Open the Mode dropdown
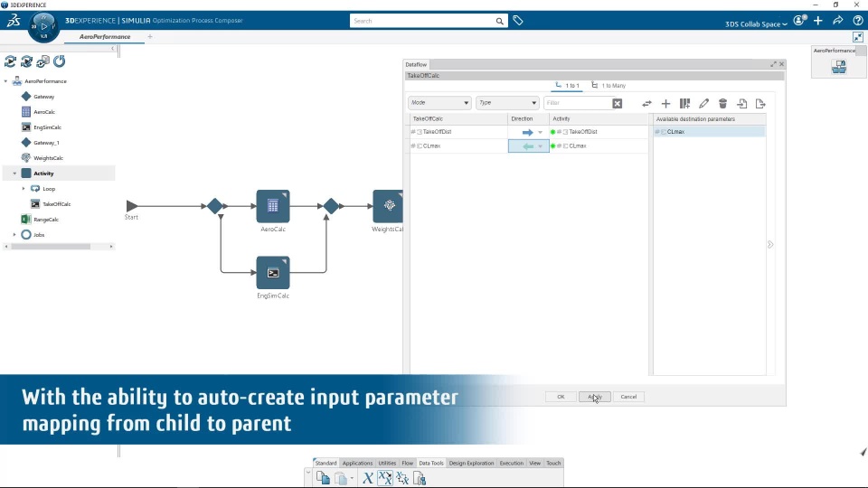This screenshot has height=488, width=868. click(439, 103)
